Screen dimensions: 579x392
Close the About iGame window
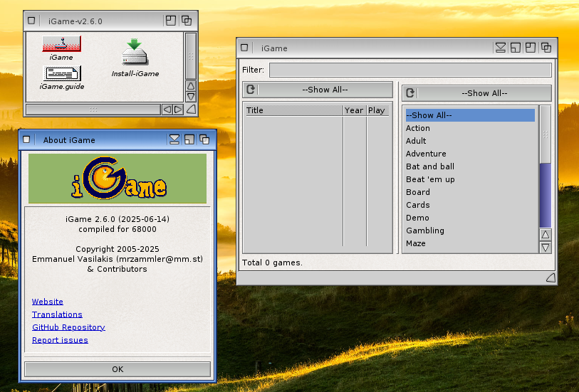click(x=26, y=139)
